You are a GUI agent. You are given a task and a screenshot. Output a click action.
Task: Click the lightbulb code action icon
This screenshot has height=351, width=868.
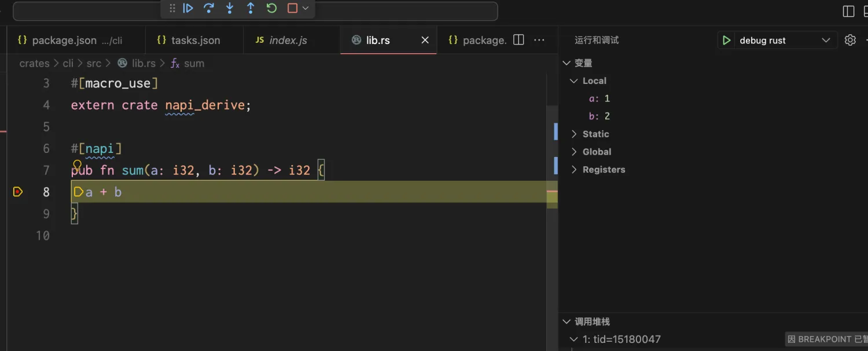pyautogui.click(x=77, y=165)
